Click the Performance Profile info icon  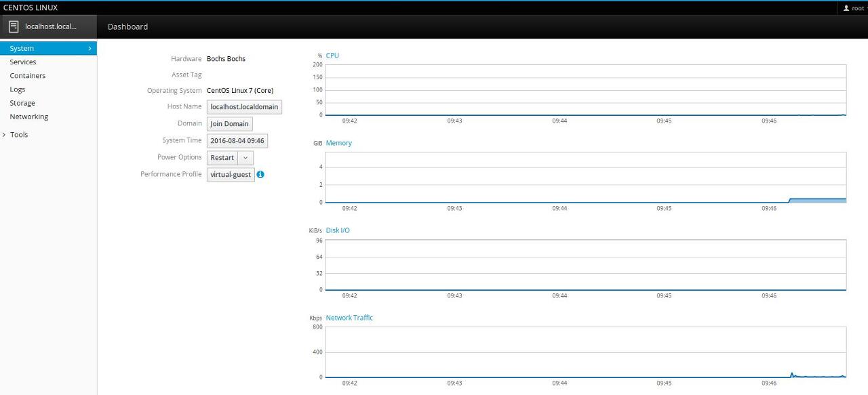click(x=260, y=174)
